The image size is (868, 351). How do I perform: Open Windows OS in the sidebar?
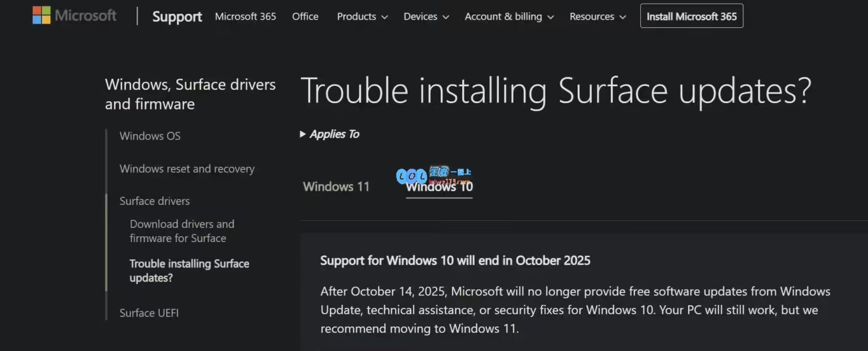pyautogui.click(x=150, y=136)
